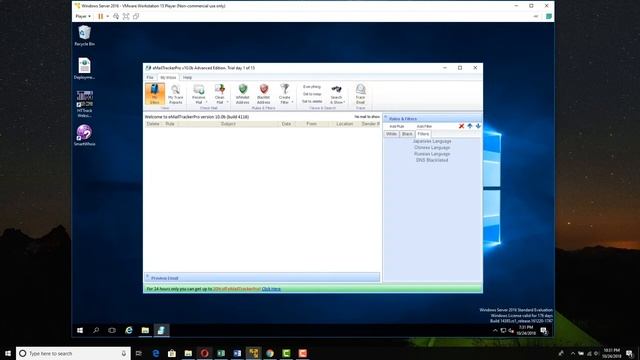
Task: Open SmartWhois desktop shortcut
Action: [84, 135]
